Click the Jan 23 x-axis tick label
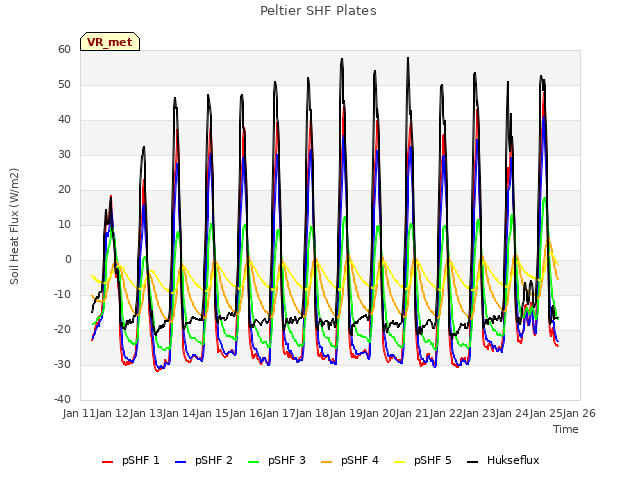Image resolution: width=640 pixels, height=480 pixels. point(479,413)
